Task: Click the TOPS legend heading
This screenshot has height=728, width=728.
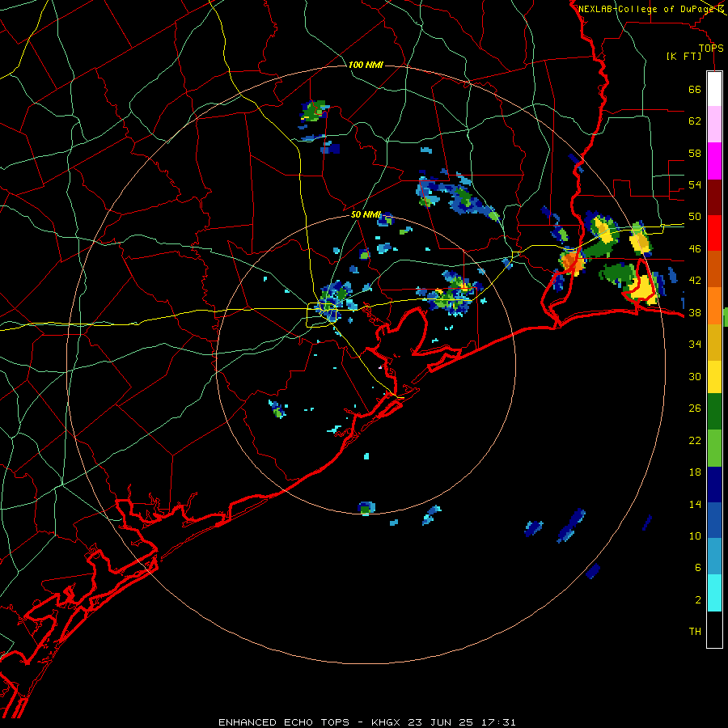Action: [x=711, y=49]
